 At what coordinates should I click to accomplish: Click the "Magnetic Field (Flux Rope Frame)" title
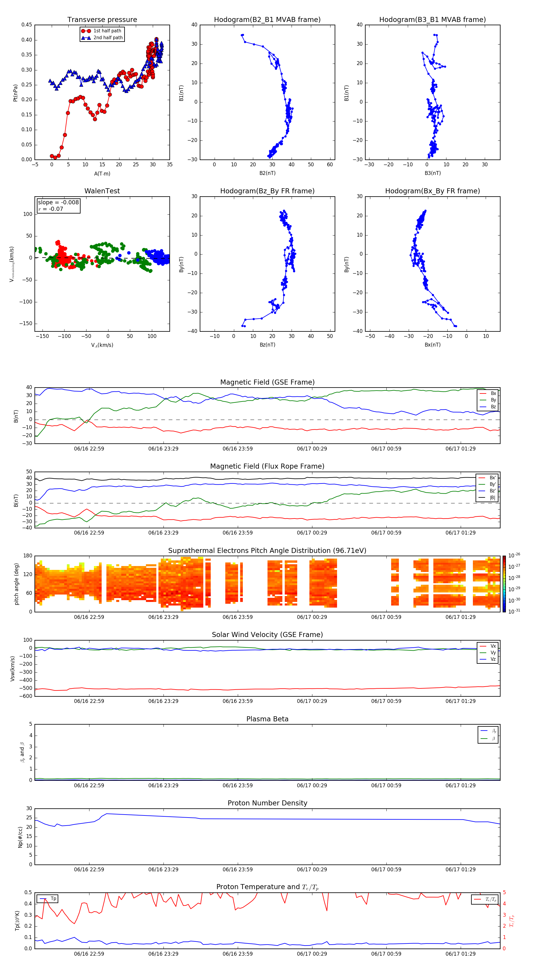click(267, 467)
